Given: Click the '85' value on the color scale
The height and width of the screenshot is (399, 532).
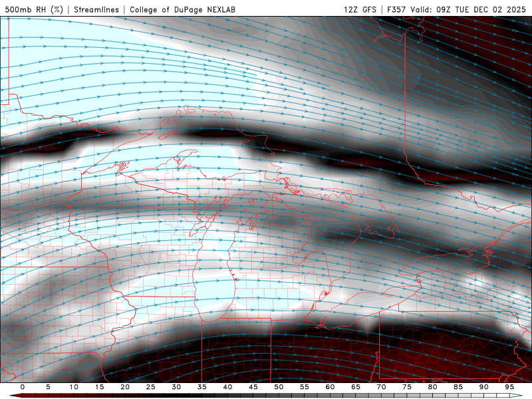Looking at the screenshot, I should [458, 387].
